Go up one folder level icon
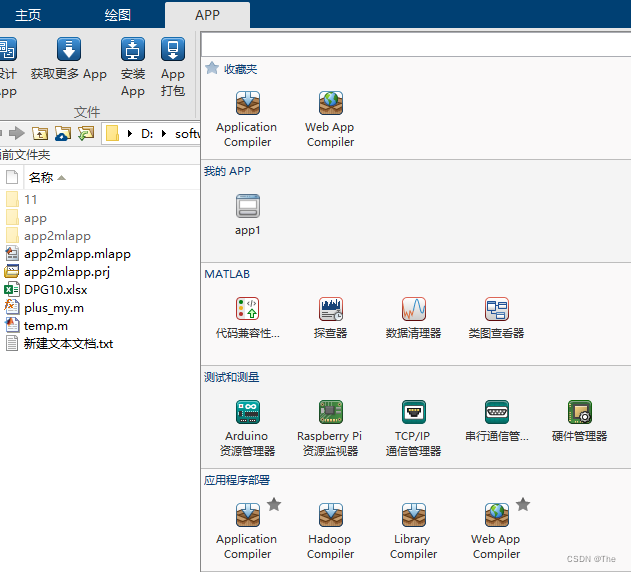Viewport: 631px width, 572px height. coord(40,133)
